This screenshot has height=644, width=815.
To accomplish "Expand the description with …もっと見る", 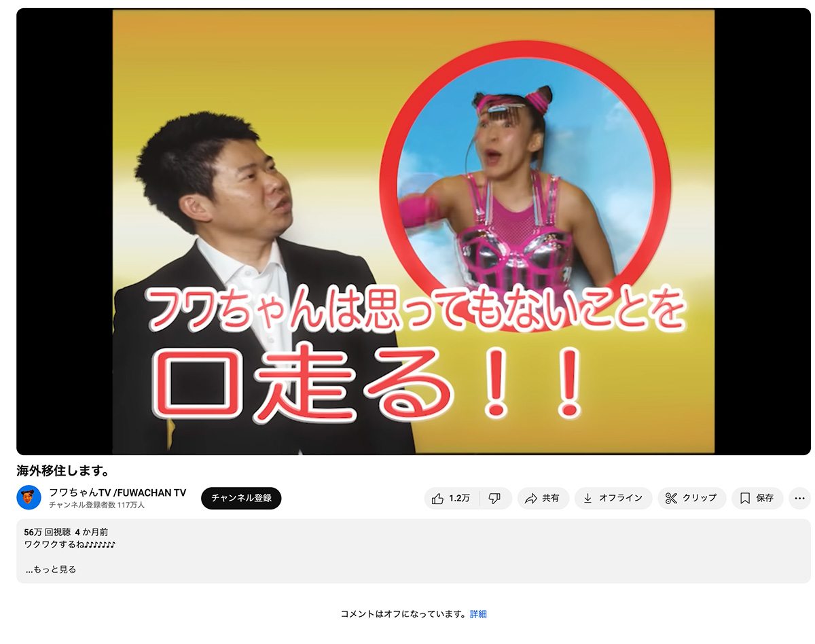I will click(x=51, y=569).
